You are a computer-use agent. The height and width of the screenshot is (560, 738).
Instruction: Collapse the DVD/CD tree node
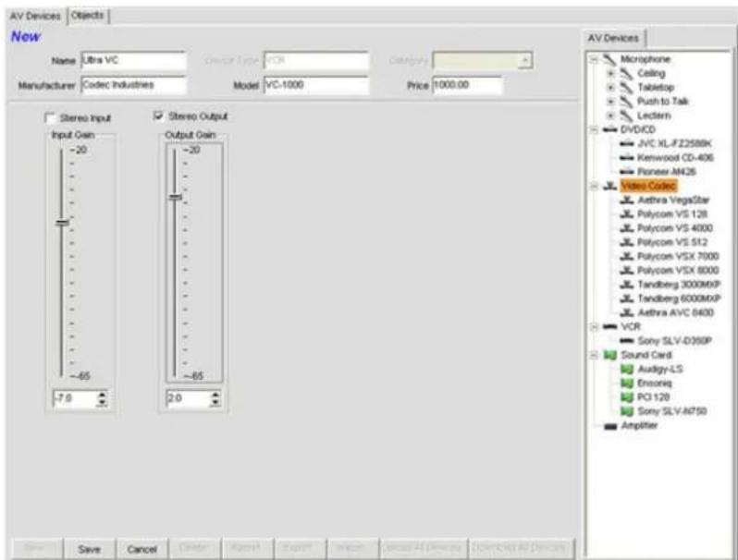(x=594, y=129)
